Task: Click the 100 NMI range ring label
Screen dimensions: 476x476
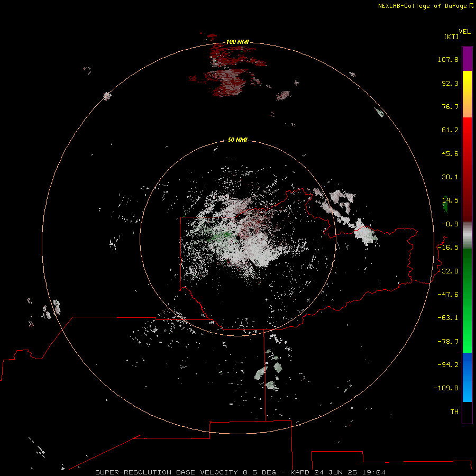Action: coord(237,42)
